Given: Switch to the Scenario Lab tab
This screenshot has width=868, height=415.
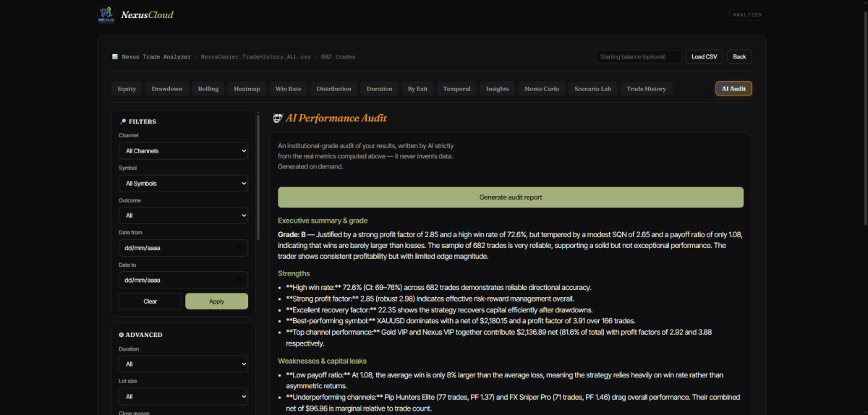Looking at the screenshot, I should pos(592,89).
